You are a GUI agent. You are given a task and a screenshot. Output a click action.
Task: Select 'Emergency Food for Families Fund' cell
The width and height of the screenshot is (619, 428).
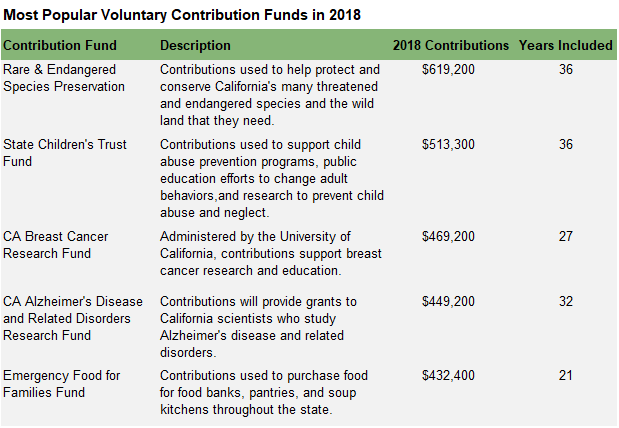62,384
